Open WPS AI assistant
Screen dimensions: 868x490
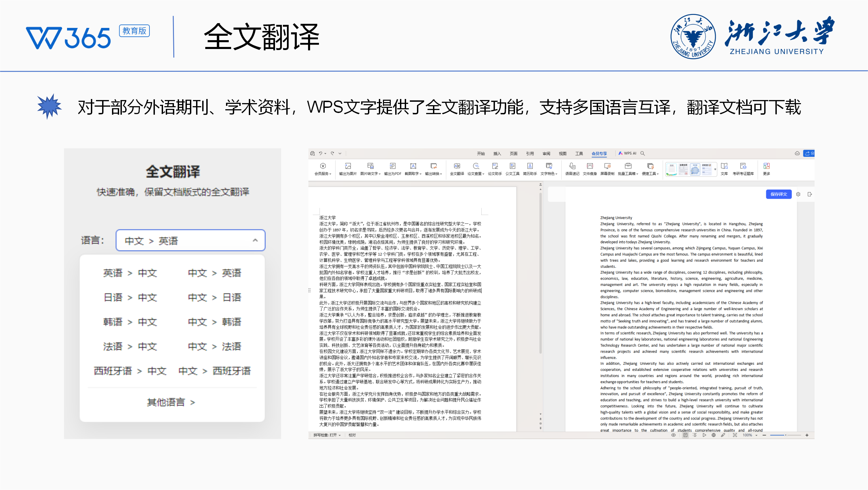627,153
